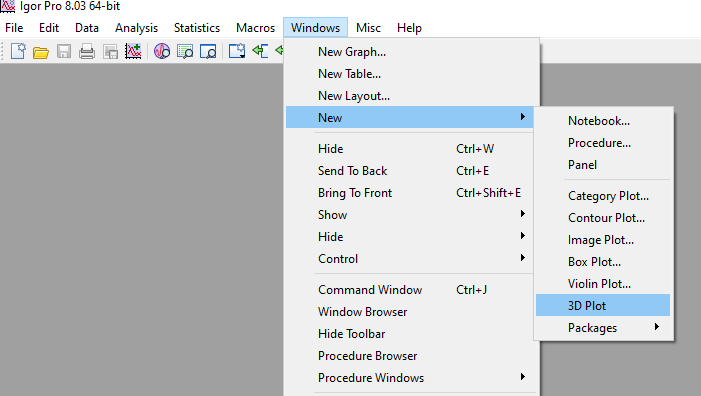Open the File menu
Image resolution: width=701 pixels, height=396 pixels.
14,28
